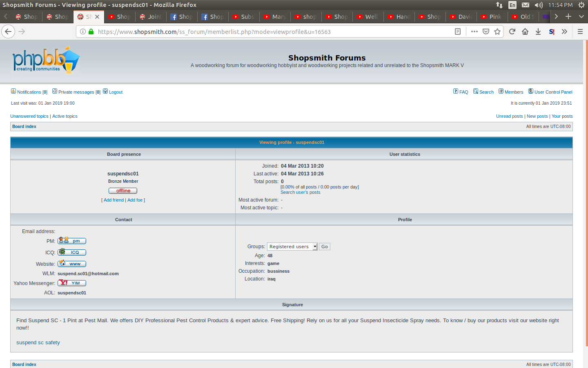588x368 pixels.
Task: View Unread posts
Action: (x=509, y=116)
